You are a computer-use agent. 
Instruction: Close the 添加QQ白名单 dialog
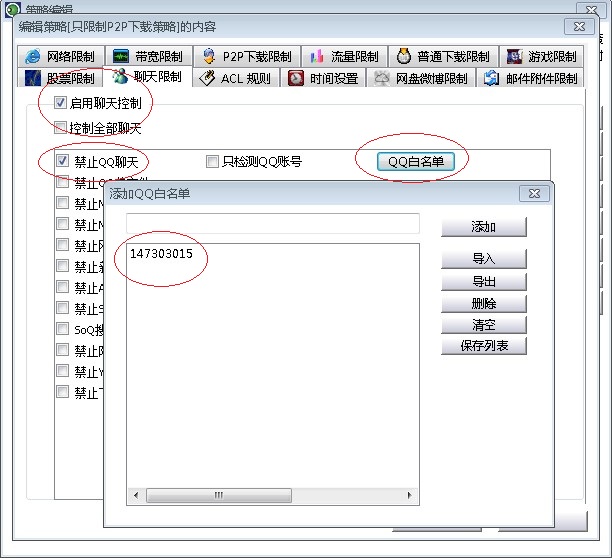(534, 194)
